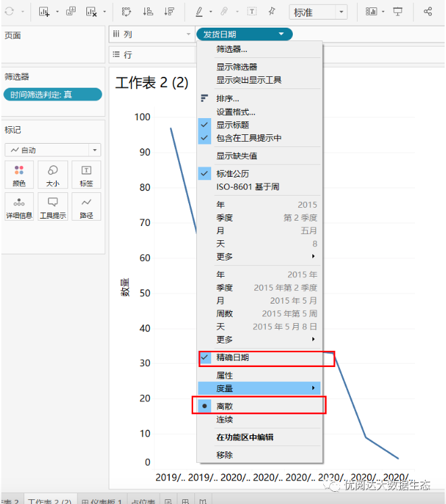The height and width of the screenshot is (504, 446).
Task: Uncheck 包含在工具提示中 in the menu
Action: pos(248,138)
